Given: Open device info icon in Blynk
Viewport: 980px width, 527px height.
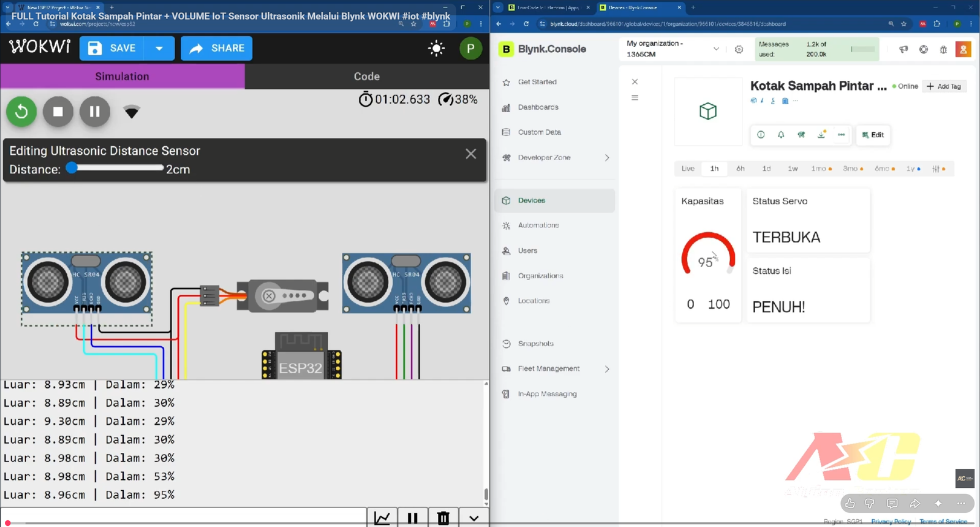Looking at the screenshot, I should click(761, 135).
